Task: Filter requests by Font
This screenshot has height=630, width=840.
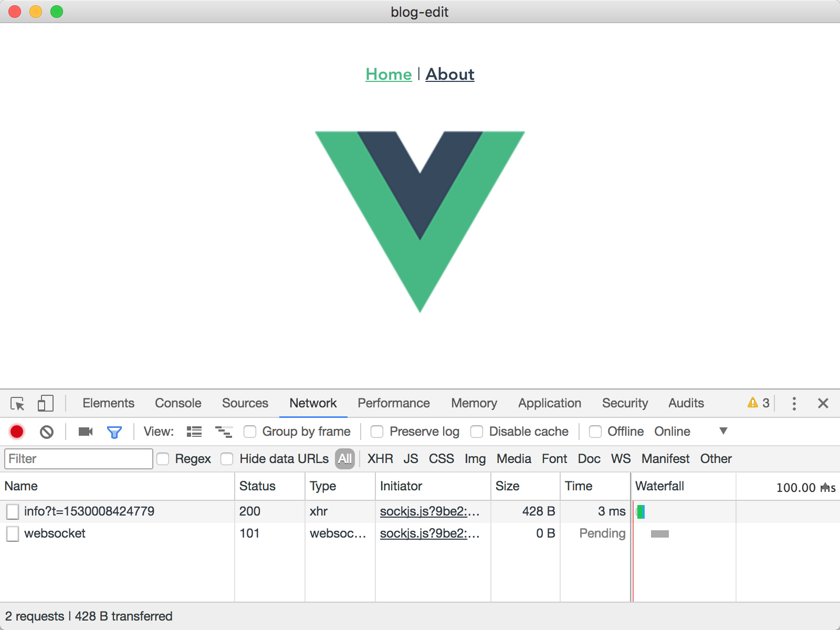Action: [x=554, y=459]
